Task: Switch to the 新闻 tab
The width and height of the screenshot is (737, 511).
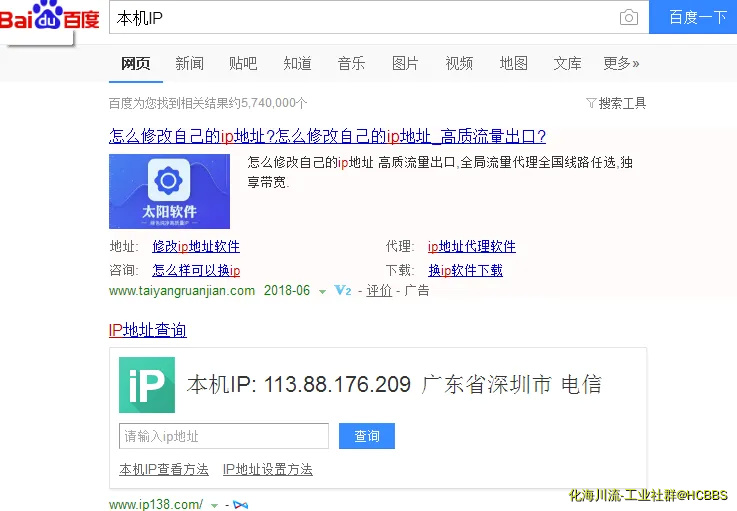Action: [x=189, y=63]
